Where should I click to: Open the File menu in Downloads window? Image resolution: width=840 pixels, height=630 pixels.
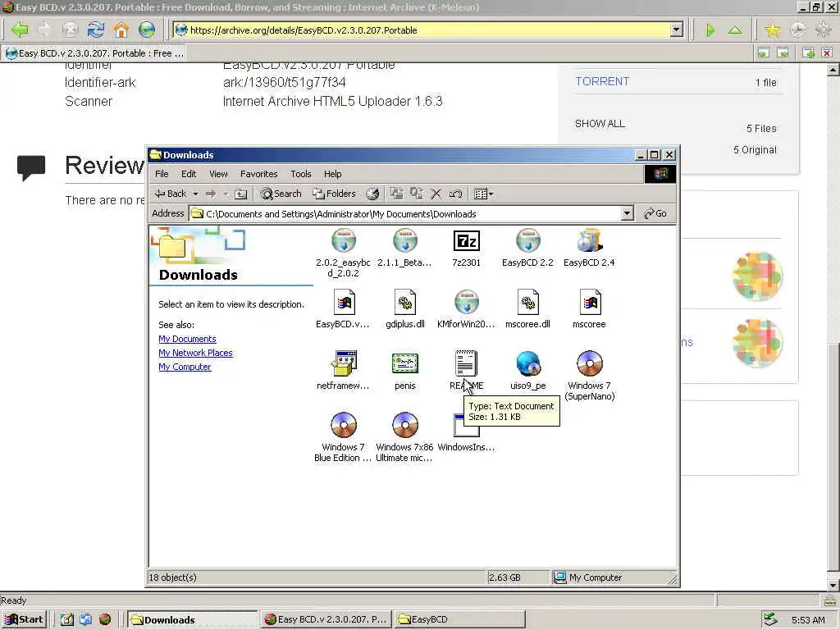coord(162,174)
